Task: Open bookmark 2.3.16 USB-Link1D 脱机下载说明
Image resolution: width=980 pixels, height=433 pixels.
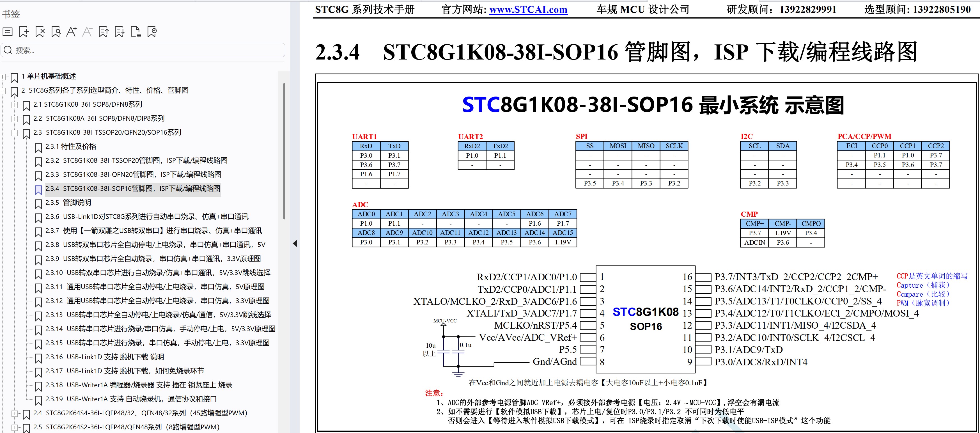Action: tap(105, 357)
